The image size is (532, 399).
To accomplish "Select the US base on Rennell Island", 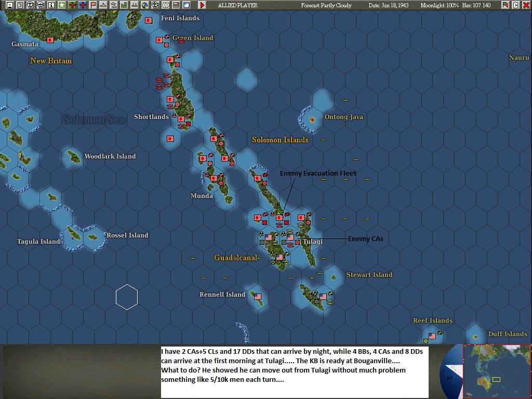I will (x=258, y=297).
